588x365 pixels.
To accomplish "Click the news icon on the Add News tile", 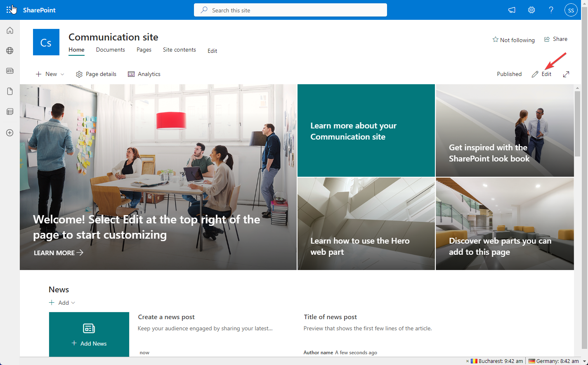I will pos(89,328).
